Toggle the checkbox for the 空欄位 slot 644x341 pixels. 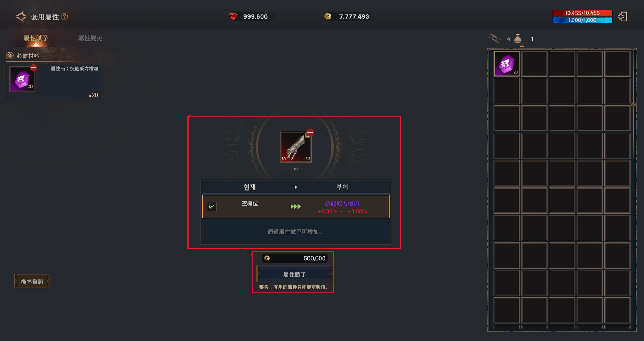pos(212,206)
